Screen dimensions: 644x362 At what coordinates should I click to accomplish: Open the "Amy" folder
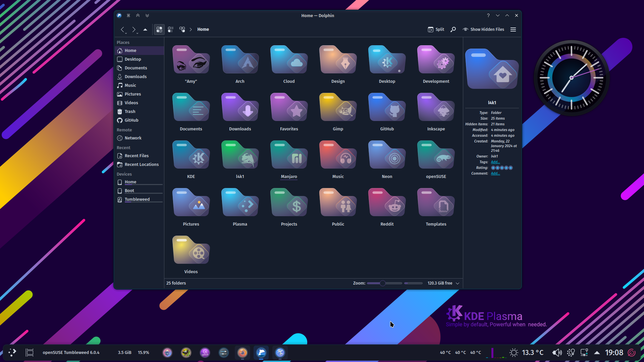pyautogui.click(x=191, y=60)
